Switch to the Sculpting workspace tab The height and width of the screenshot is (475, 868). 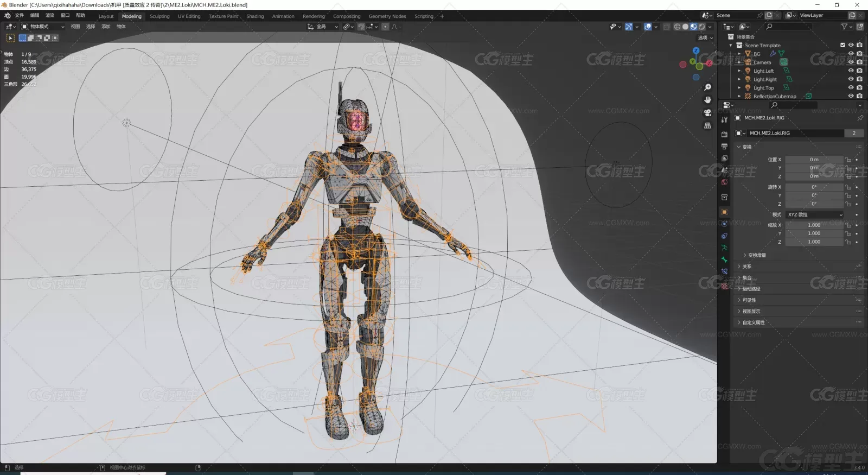click(159, 16)
